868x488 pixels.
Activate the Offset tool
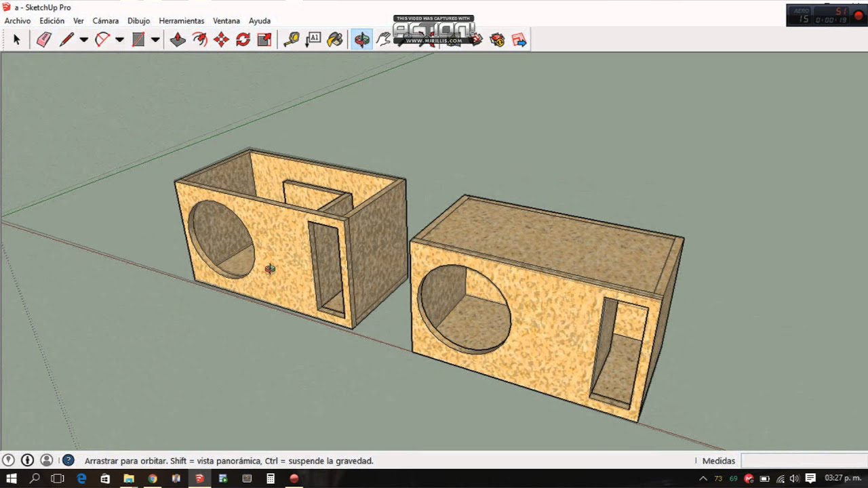(x=199, y=40)
